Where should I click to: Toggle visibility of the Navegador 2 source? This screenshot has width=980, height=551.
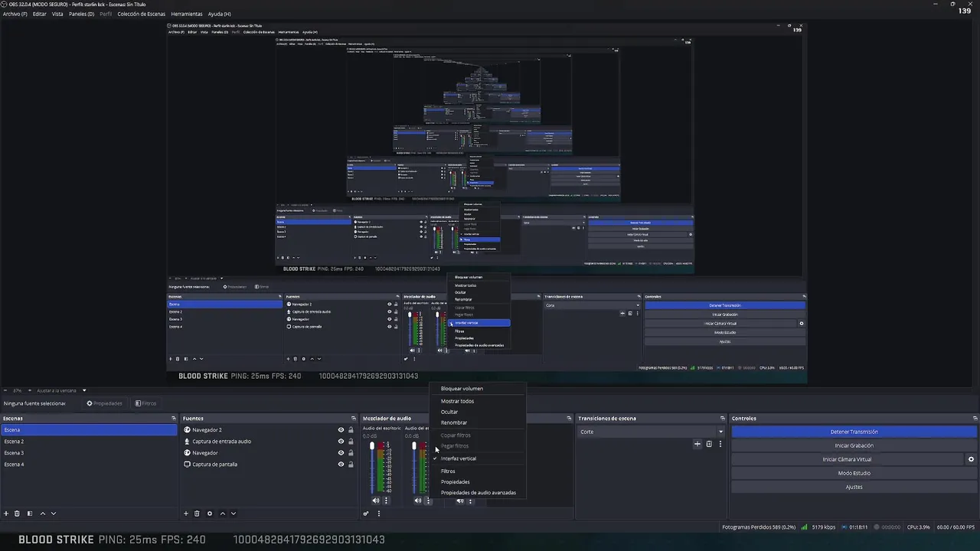[x=341, y=430]
